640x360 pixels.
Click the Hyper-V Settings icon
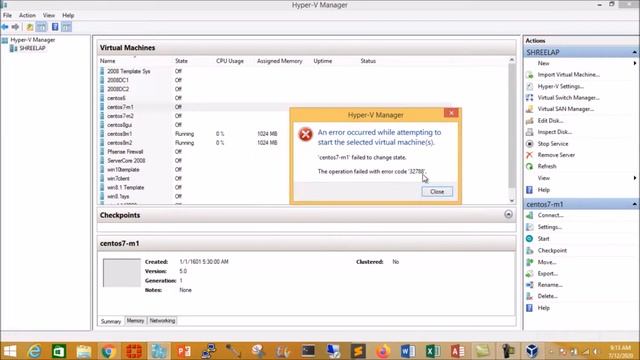(529, 87)
